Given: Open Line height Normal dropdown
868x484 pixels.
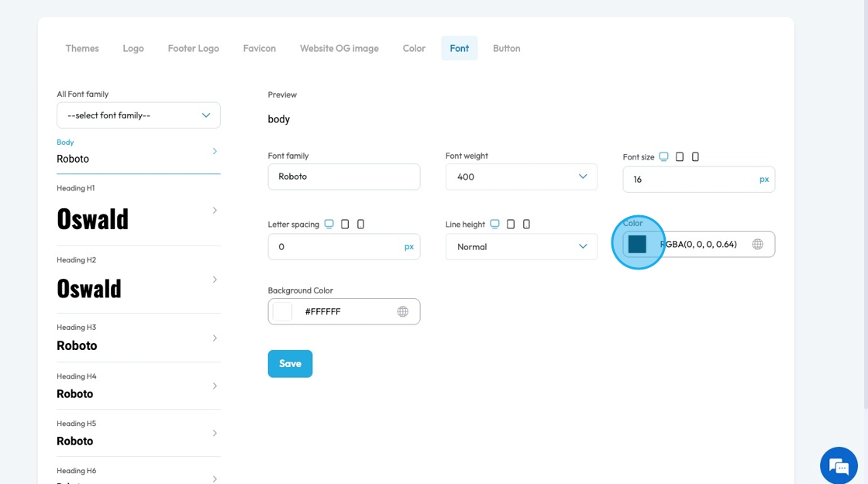Looking at the screenshot, I should (x=522, y=247).
